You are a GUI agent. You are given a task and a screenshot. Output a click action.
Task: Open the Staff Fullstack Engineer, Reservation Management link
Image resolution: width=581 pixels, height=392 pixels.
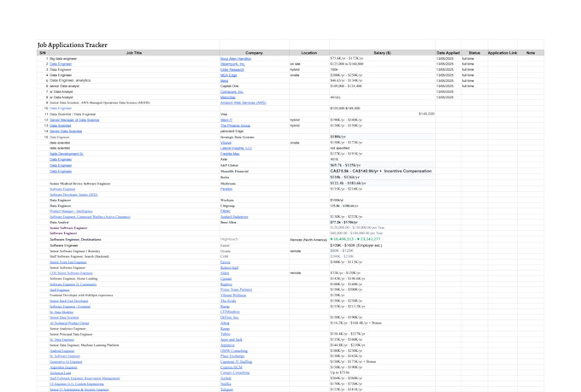pos(85,378)
